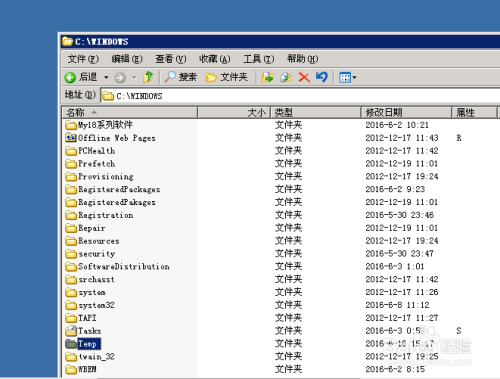
Task: Open the 工具(T) menu
Action: click(x=259, y=59)
